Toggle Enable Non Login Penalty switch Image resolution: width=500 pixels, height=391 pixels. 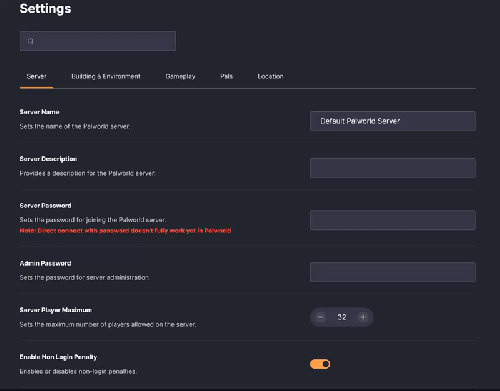click(x=320, y=364)
